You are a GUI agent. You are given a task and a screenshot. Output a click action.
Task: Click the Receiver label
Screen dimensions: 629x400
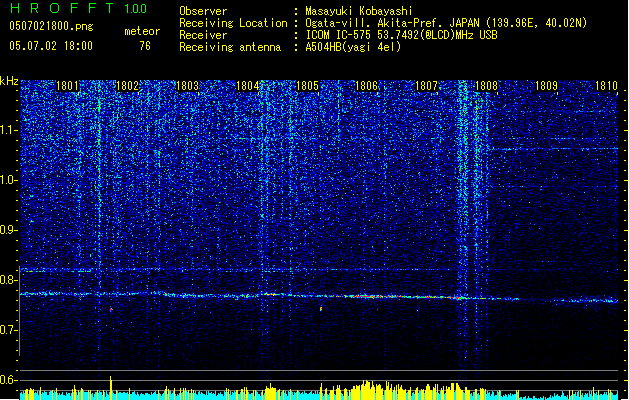(x=203, y=35)
